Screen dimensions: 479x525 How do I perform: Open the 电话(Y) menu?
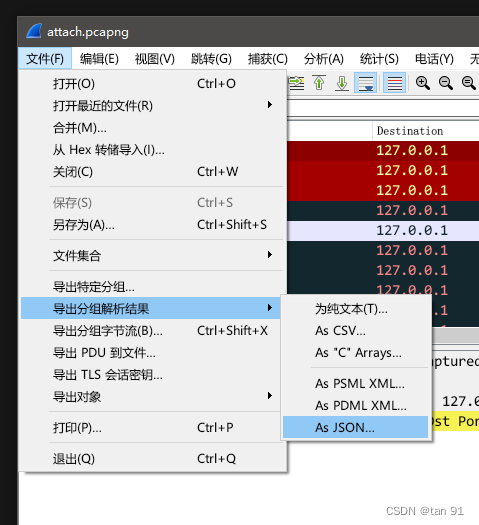pyautogui.click(x=434, y=59)
